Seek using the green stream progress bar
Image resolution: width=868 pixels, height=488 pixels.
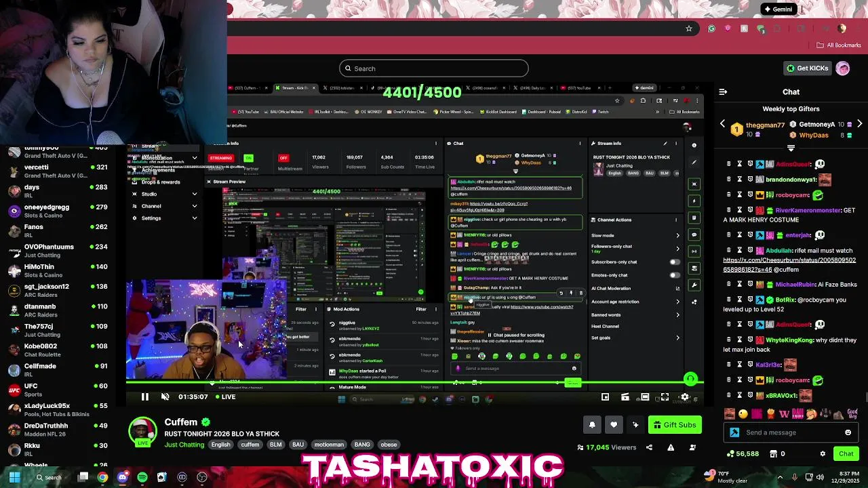(414, 382)
